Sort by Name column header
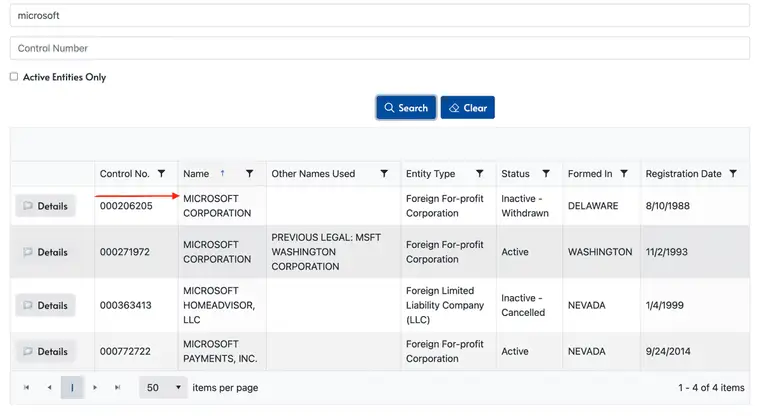The image size is (760, 416). coord(196,174)
